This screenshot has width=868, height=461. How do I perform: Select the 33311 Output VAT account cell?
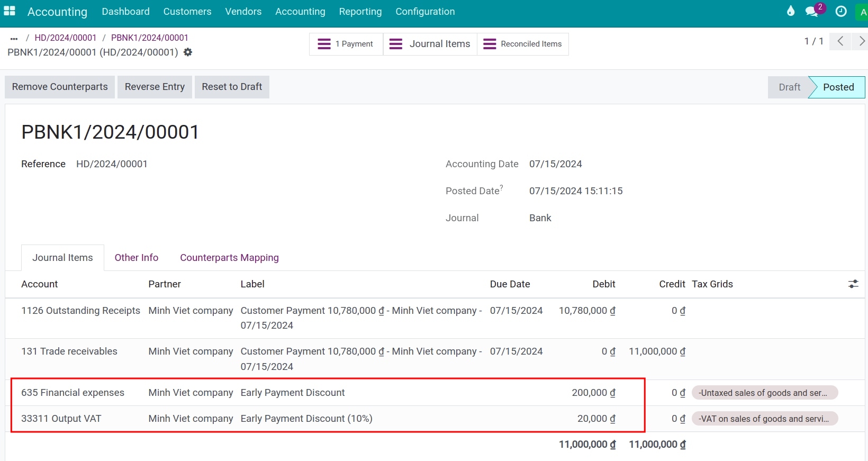(61, 419)
